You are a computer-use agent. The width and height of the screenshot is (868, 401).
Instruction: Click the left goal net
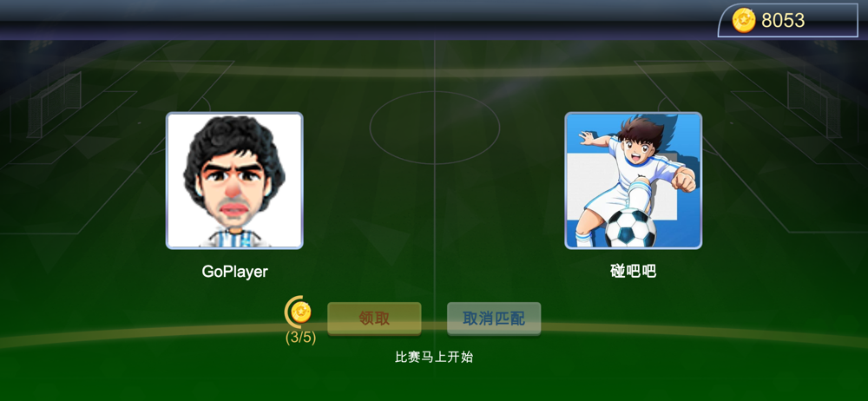click(x=54, y=105)
